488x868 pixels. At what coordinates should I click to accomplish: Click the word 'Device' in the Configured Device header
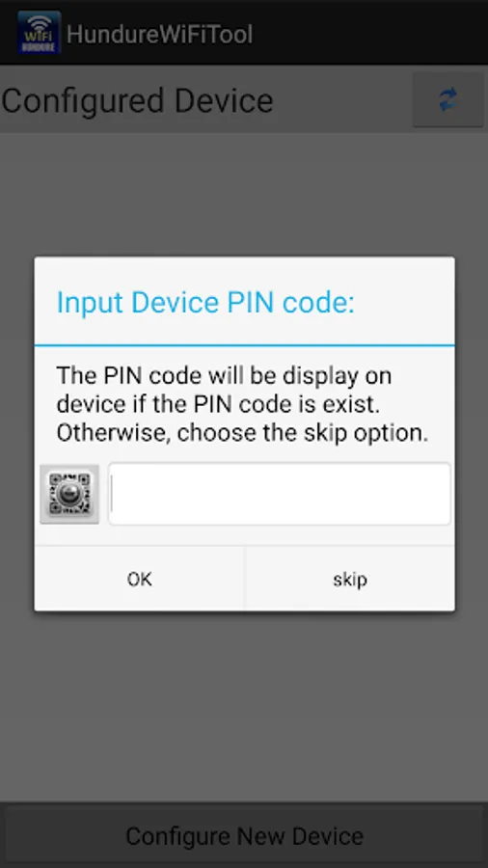pyautogui.click(x=224, y=100)
